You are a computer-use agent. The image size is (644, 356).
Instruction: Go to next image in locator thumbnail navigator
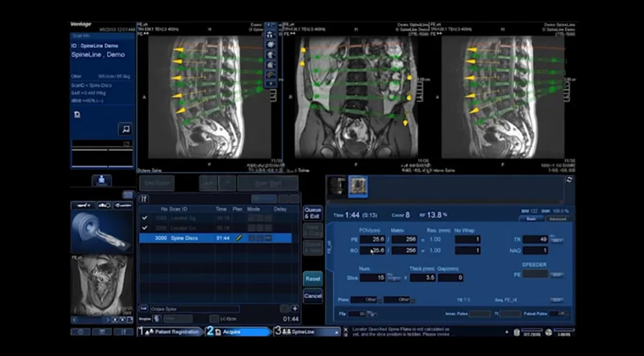coord(108,320)
